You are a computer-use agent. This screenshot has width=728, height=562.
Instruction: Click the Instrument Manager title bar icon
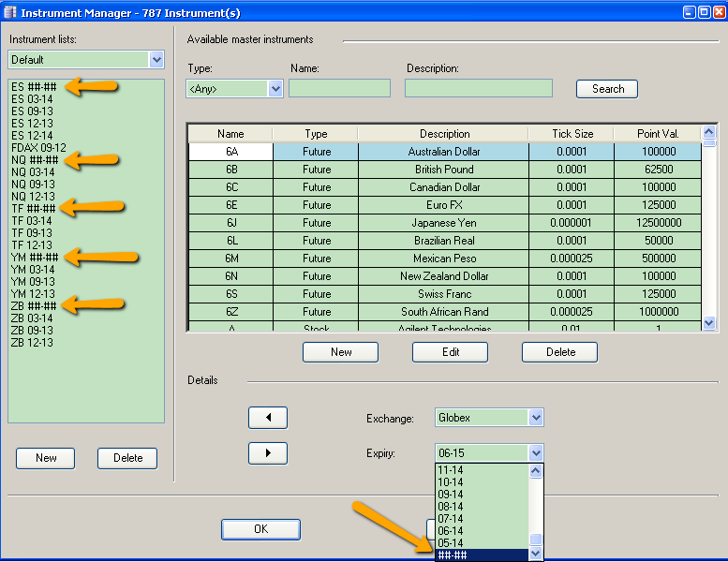pyautogui.click(x=9, y=12)
